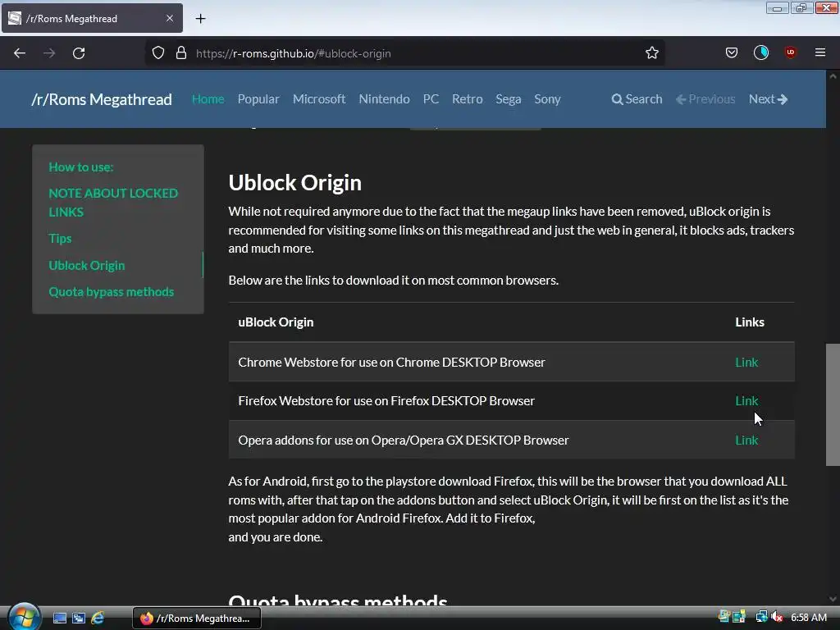Open the Retro nav item
Viewport: 840px width, 630px height.
click(467, 99)
